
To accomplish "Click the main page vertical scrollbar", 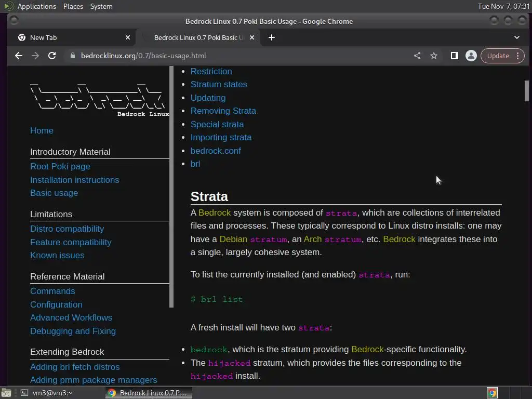I will [x=527, y=91].
